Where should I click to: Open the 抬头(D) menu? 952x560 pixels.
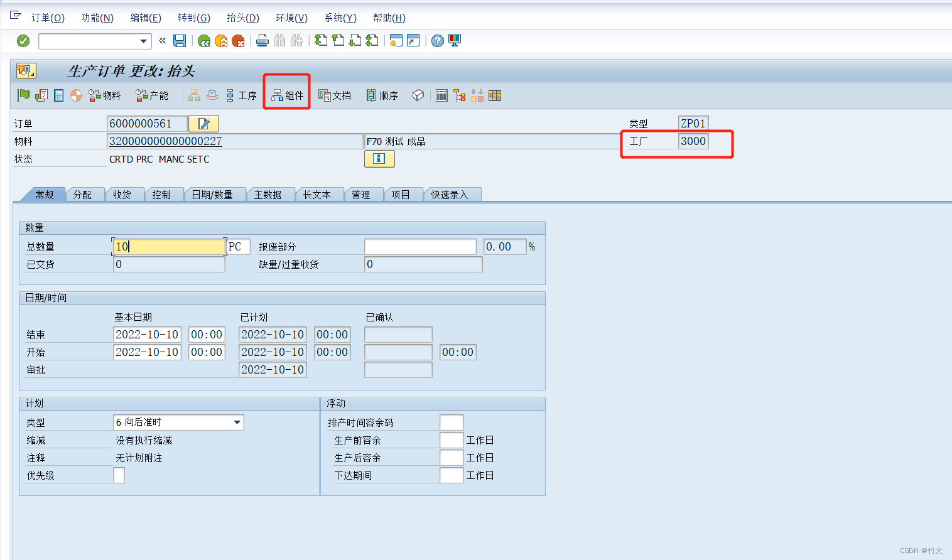click(x=244, y=18)
